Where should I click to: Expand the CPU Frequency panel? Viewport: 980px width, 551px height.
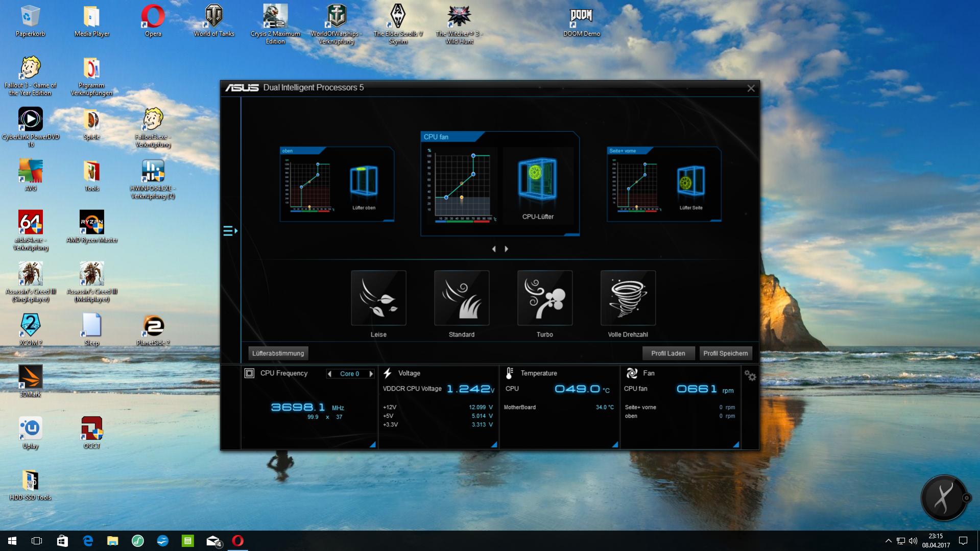click(373, 445)
